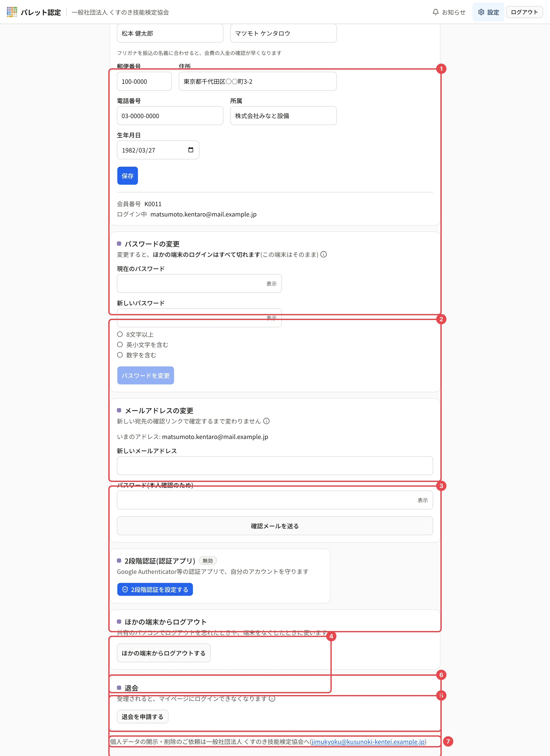Click the info icon beside メールアドレス confirmation notice
550x756 pixels.
coord(266,421)
